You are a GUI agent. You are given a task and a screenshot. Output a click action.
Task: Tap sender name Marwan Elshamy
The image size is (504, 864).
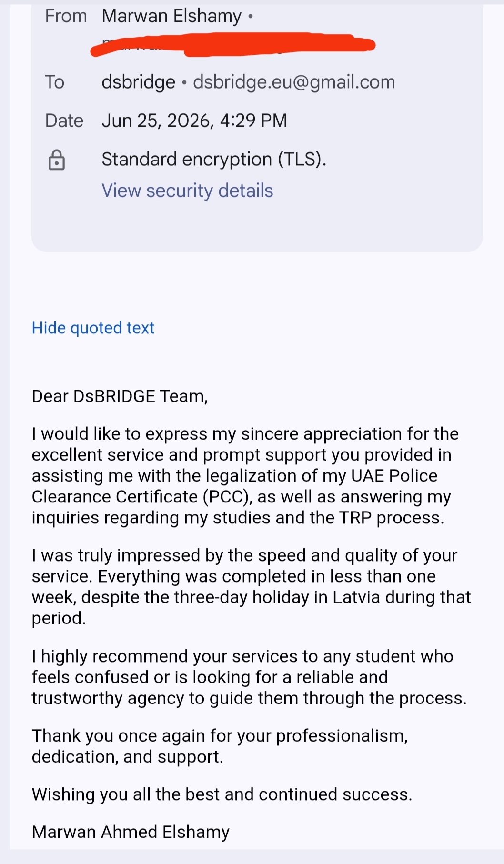tap(171, 16)
